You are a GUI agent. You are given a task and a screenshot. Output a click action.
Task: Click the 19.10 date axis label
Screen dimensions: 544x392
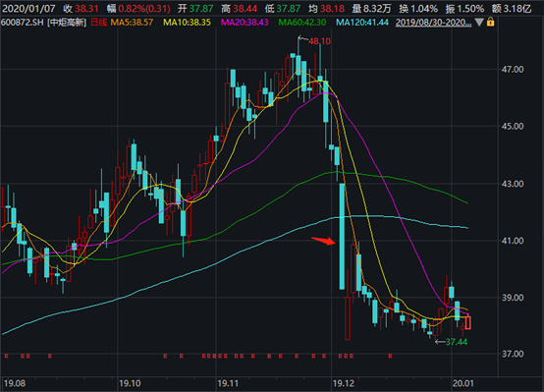tap(130, 384)
